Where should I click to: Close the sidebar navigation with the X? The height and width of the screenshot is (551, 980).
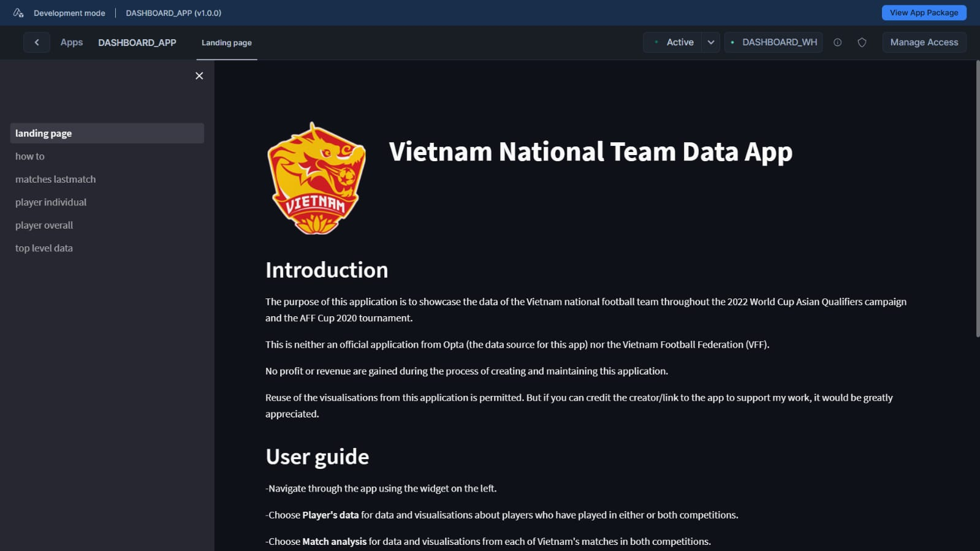tap(199, 76)
